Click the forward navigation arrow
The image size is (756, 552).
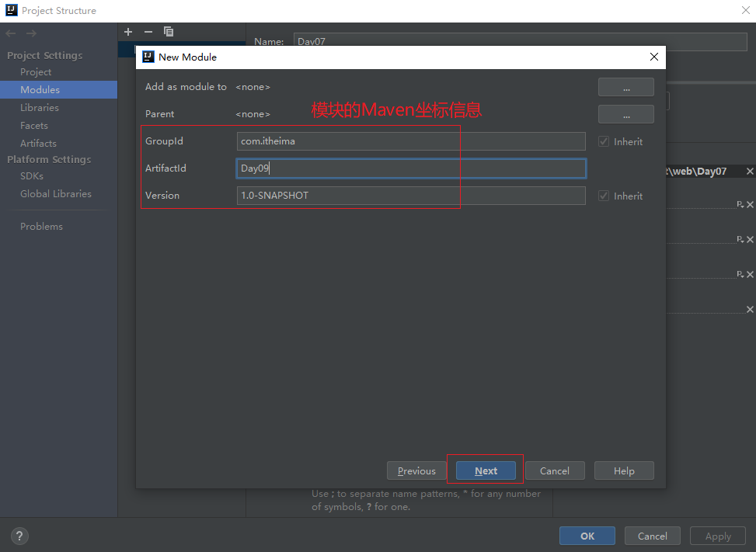coord(31,33)
